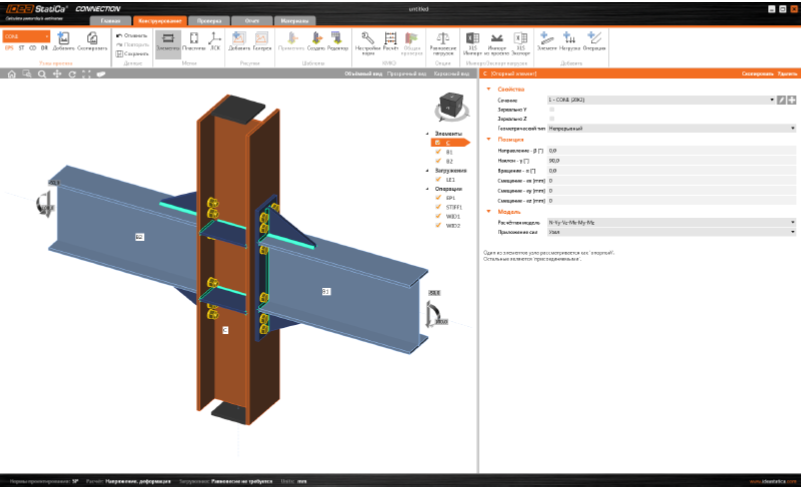Select the Пластины (plates) ribbon icon
Viewport: 801px width, 489px height.
(193, 40)
